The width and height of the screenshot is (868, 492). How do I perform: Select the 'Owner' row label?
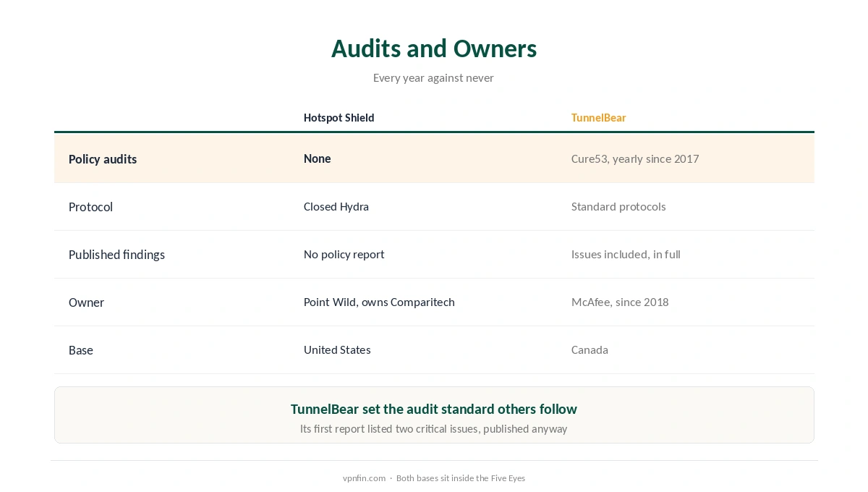tap(86, 302)
